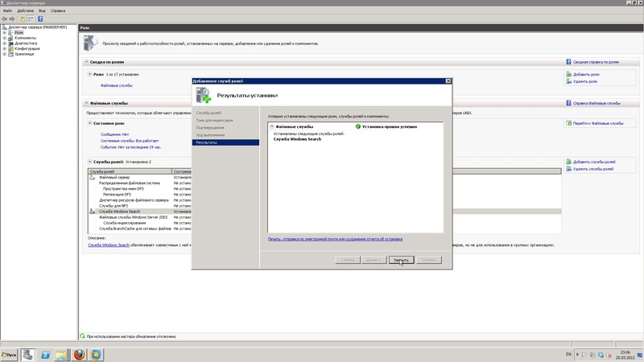This screenshot has height=362, width=644.
Task: Click События: Нет за последние 24 час. link
Action: click(x=130, y=147)
